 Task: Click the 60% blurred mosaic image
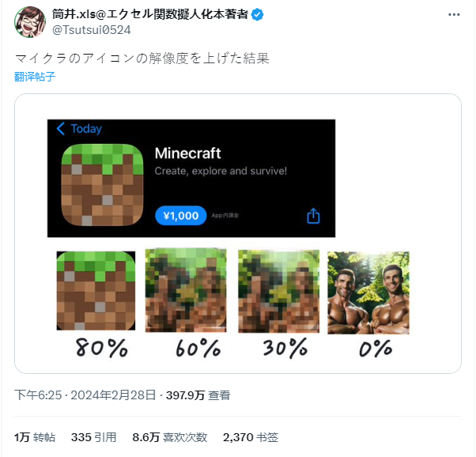(x=186, y=290)
